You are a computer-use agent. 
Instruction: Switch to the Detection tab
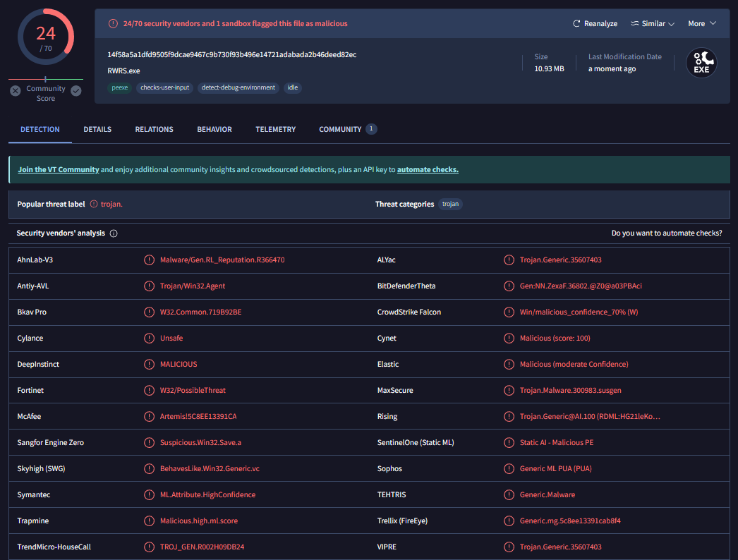click(40, 129)
